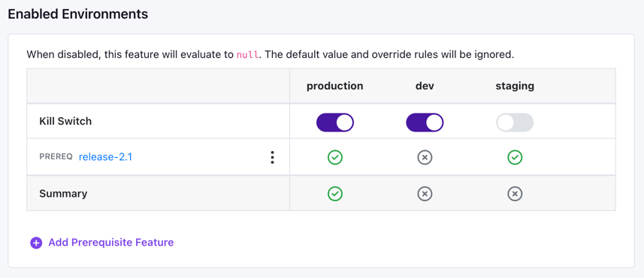Image resolution: width=644 pixels, height=278 pixels.
Task: Click Add Prerequisite Feature link
Action: (x=111, y=243)
